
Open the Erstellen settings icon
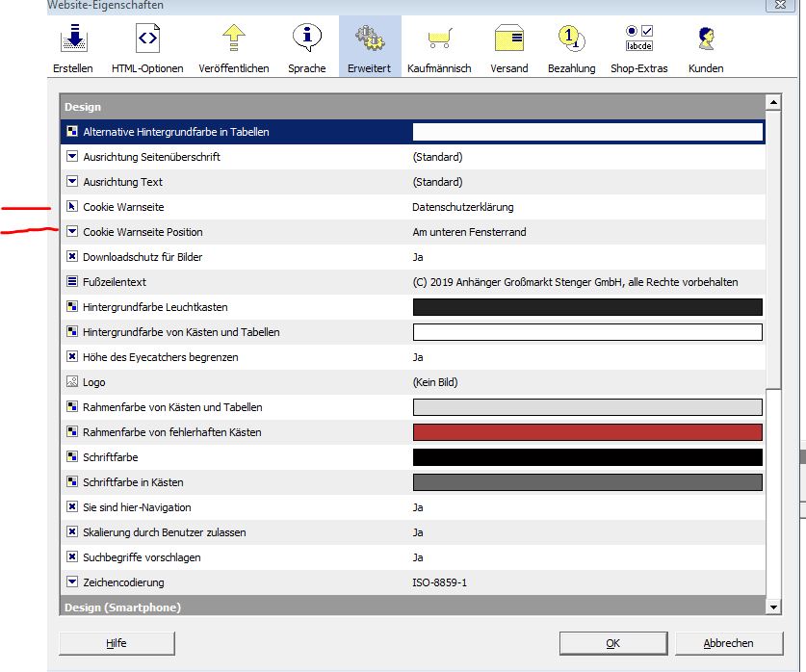tap(73, 39)
